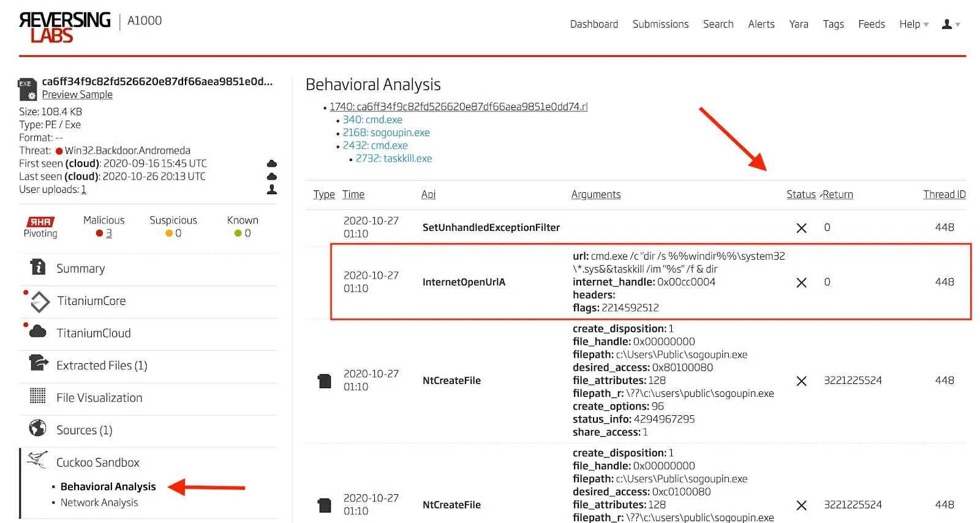The height and width of the screenshot is (523, 980).
Task: Open the Yara menu item
Action: click(x=798, y=24)
